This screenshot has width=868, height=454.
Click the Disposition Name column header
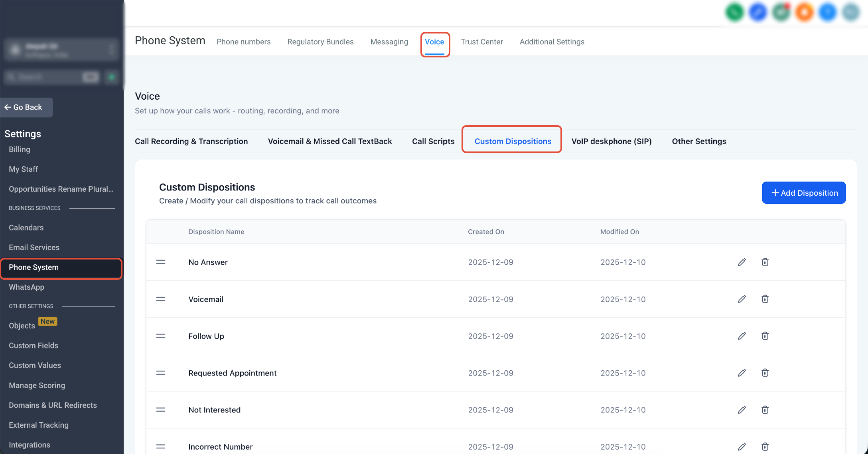pyautogui.click(x=216, y=232)
